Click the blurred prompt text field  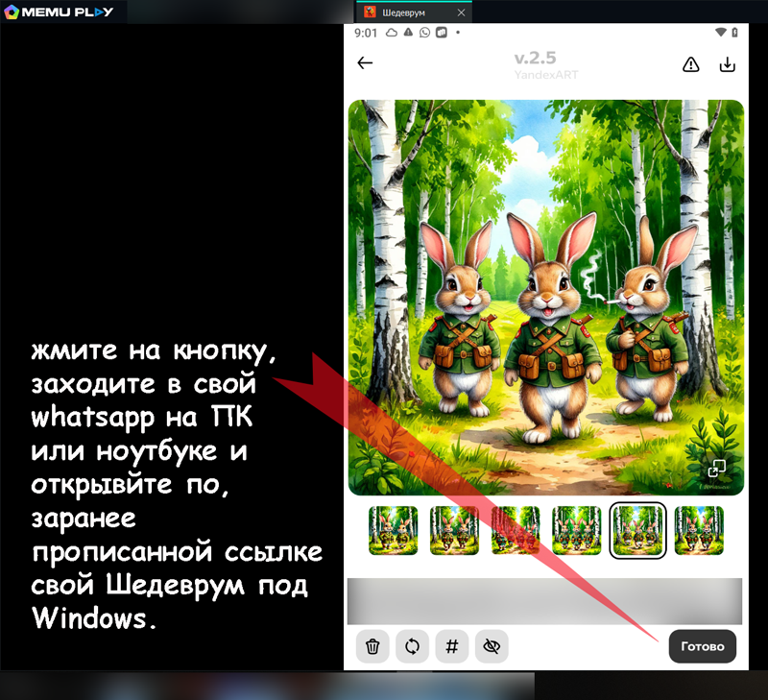coord(544,601)
